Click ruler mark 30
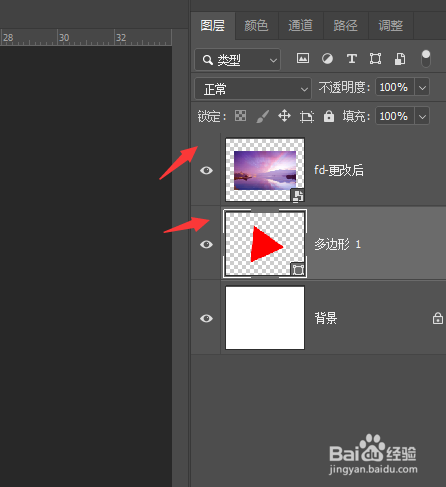 click(x=64, y=37)
